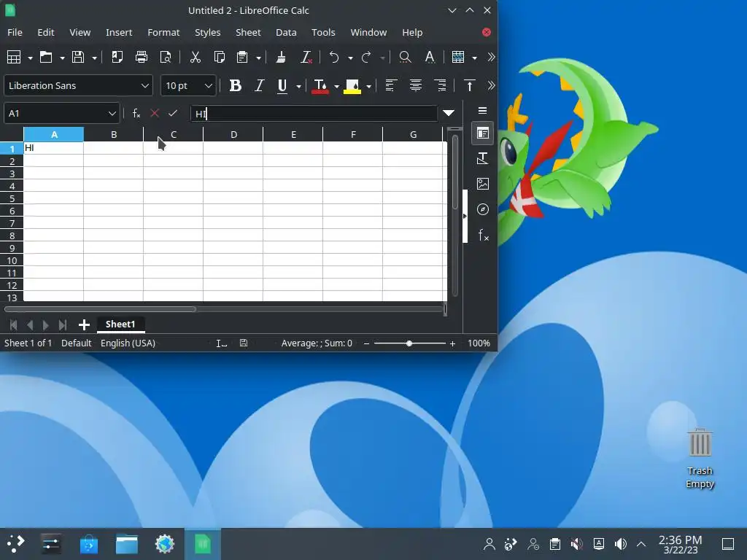Run the spelling check icon
The image size is (747, 560).
pyautogui.click(x=430, y=57)
